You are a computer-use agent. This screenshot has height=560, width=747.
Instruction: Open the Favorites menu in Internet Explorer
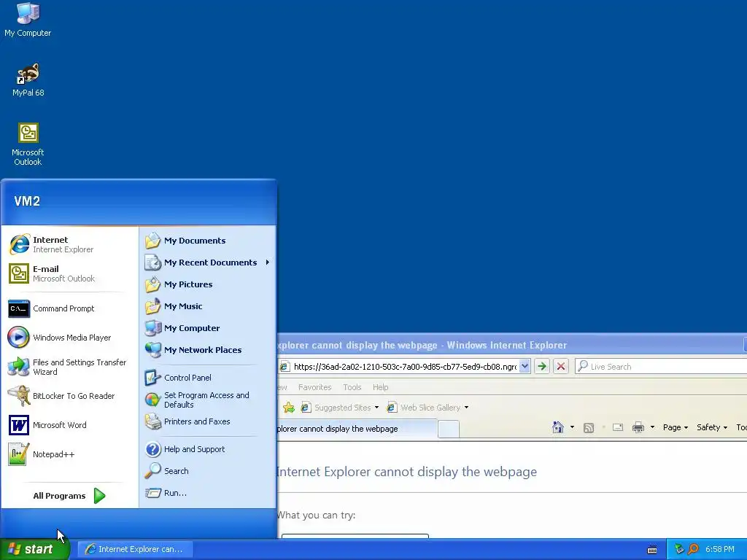pyautogui.click(x=315, y=387)
